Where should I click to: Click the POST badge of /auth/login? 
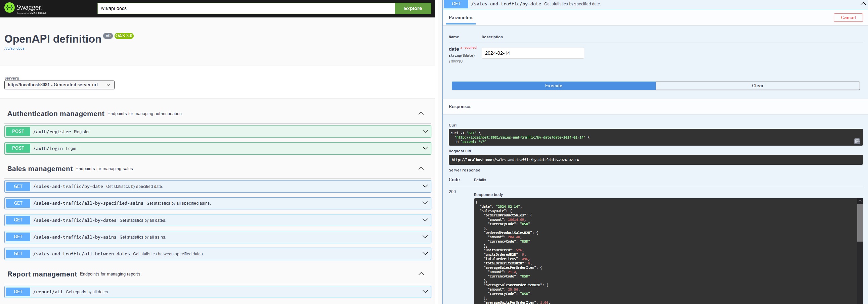pos(18,148)
